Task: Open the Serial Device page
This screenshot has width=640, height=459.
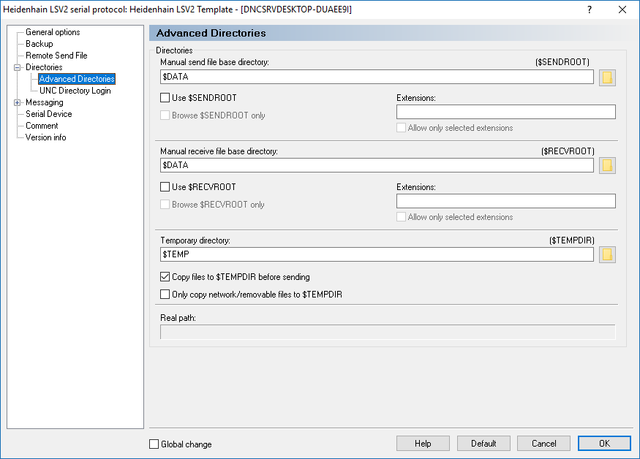Action: [49, 114]
